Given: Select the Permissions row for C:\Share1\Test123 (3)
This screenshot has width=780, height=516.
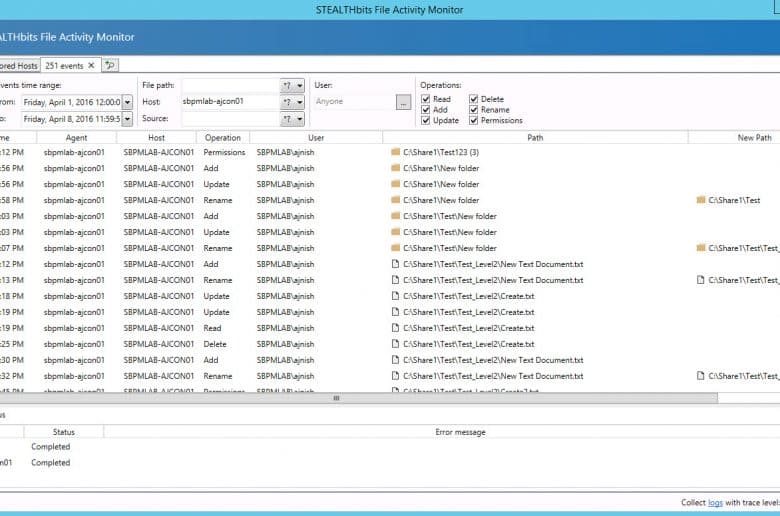Looking at the screenshot, I should tap(390, 152).
